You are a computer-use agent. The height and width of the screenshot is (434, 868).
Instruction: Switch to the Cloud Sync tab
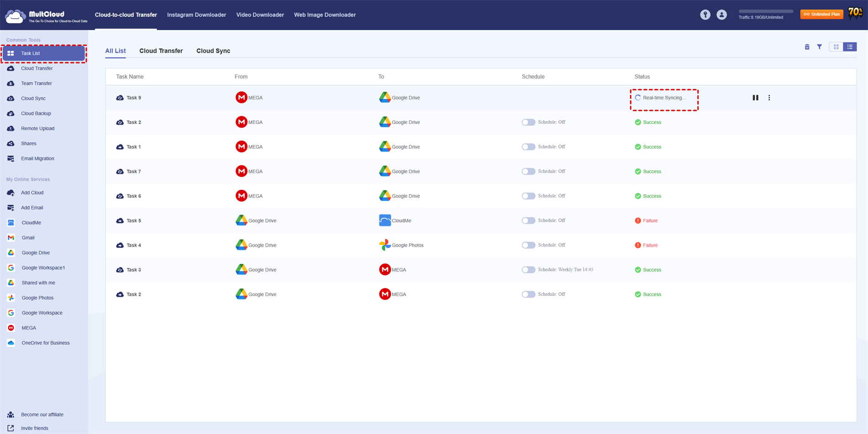point(213,51)
